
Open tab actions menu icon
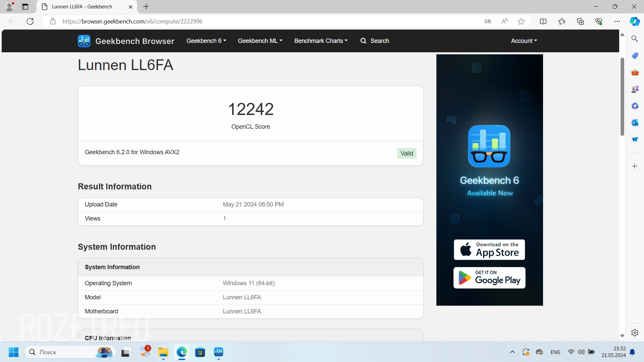(25, 7)
